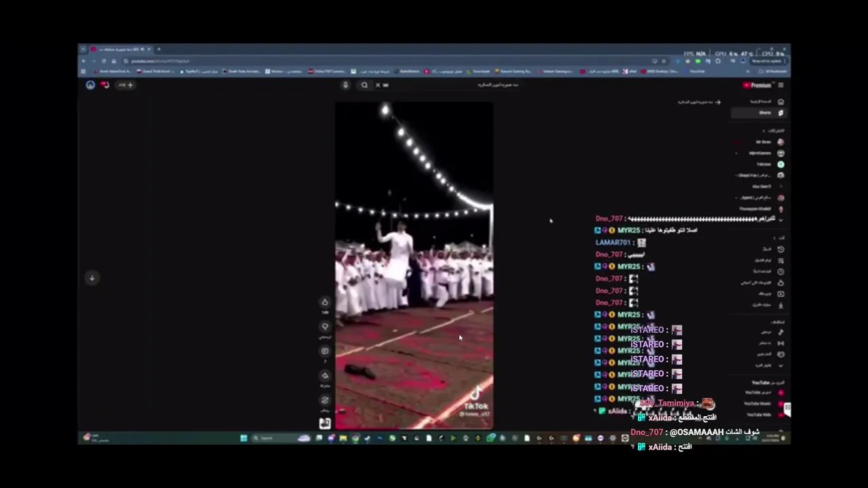Viewport: 868px width, 488px height.
Task: Open Online PDF Converter bookmark
Action: (328, 71)
